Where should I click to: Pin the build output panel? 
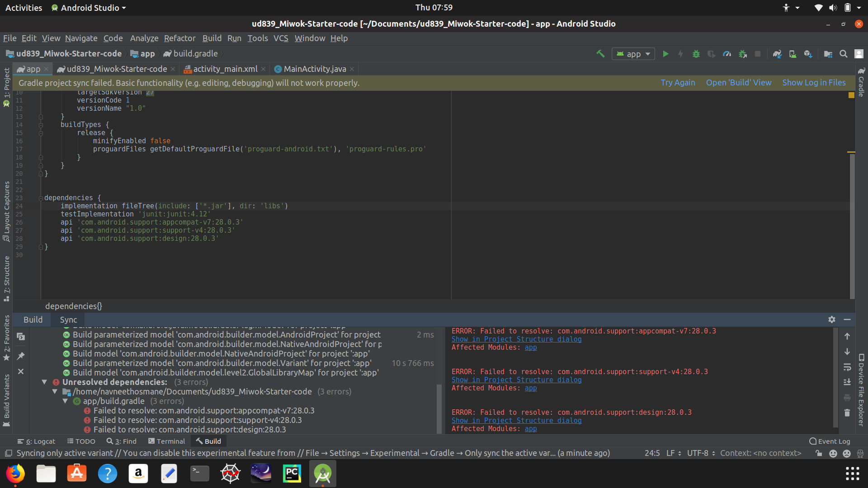point(20,356)
